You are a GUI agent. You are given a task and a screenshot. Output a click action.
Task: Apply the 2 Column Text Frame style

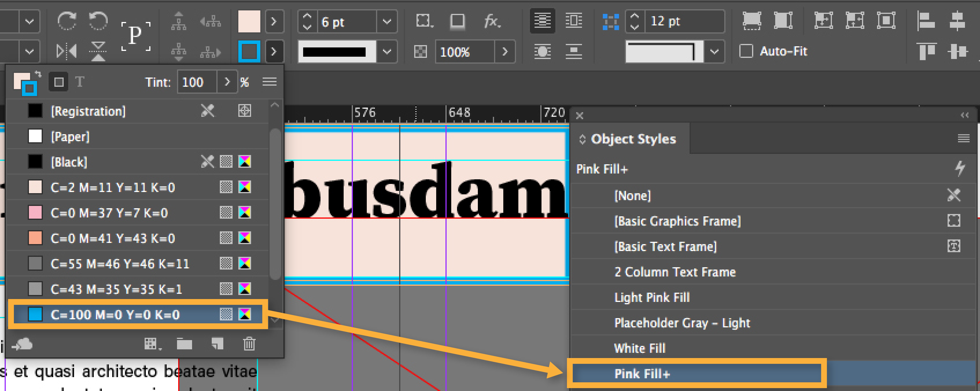[675, 272]
